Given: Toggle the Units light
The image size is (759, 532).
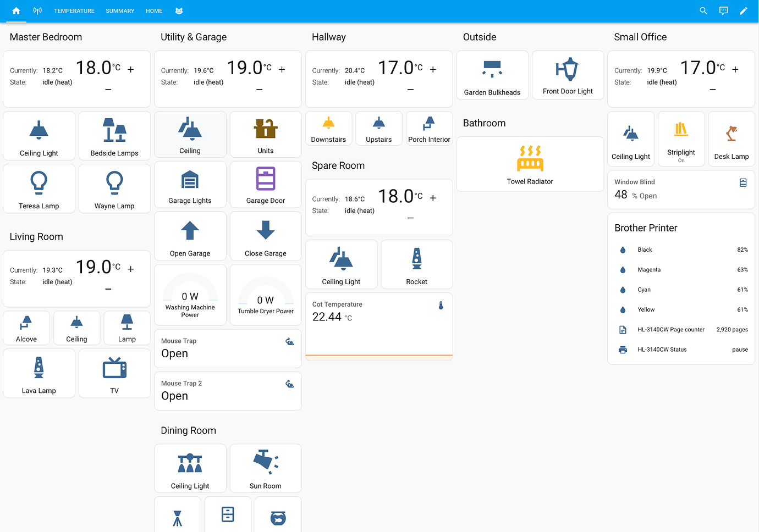Looking at the screenshot, I should point(266,135).
